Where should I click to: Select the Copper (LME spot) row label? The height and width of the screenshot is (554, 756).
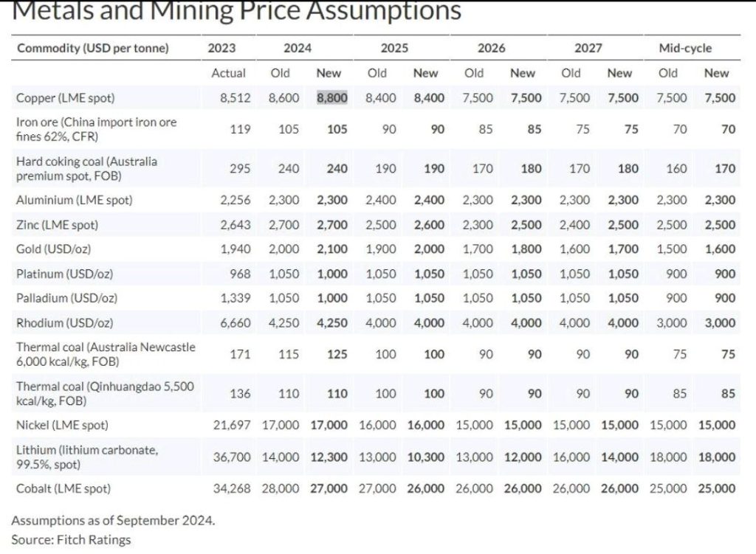[66, 98]
